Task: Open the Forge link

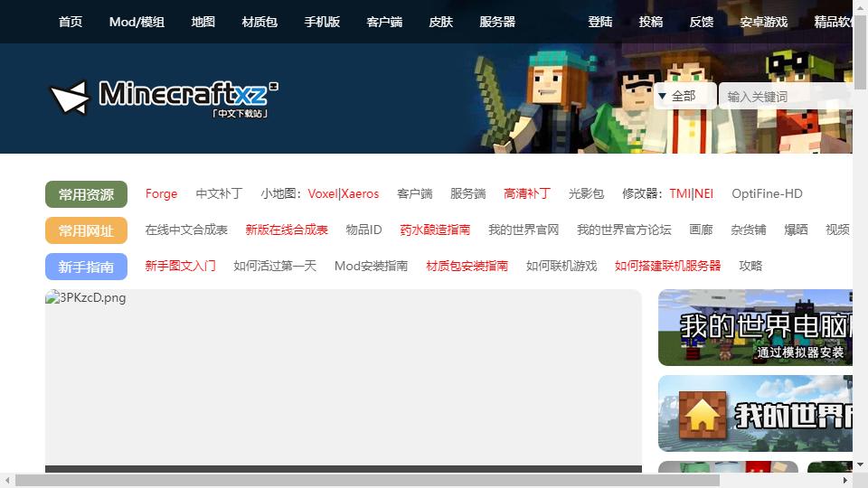Action: pyautogui.click(x=161, y=193)
